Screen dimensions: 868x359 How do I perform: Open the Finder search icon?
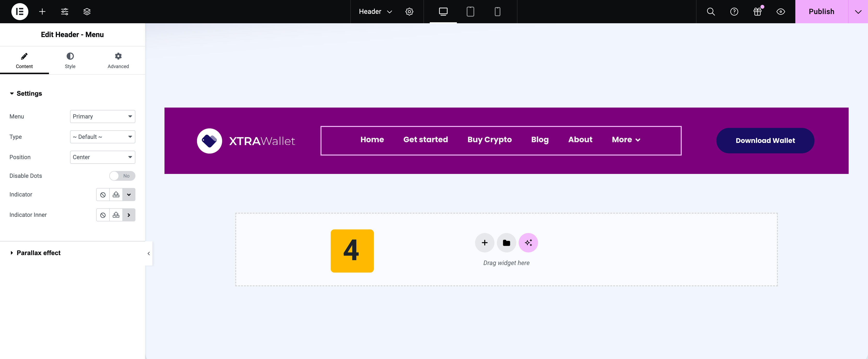[710, 11]
